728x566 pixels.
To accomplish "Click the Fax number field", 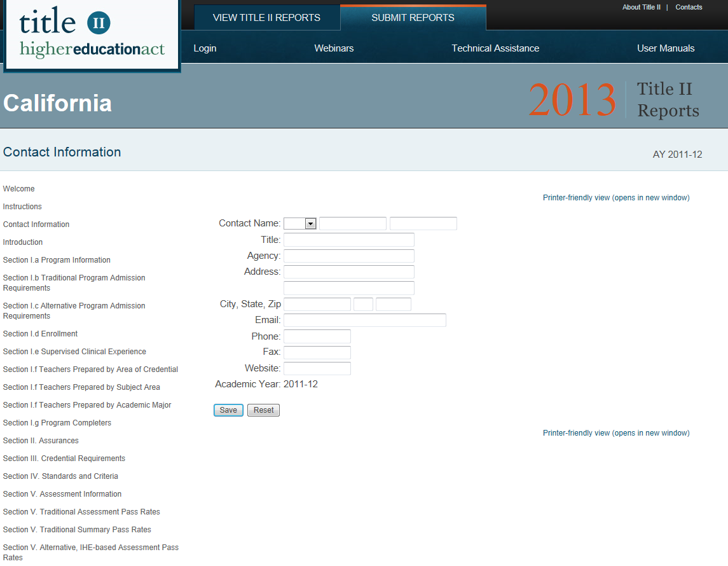I will tap(317, 352).
